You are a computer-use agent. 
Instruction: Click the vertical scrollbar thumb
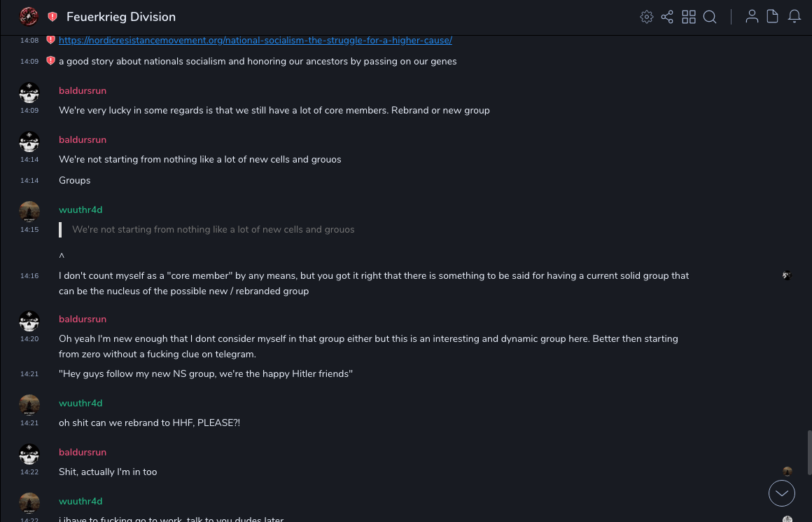(809, 452)
